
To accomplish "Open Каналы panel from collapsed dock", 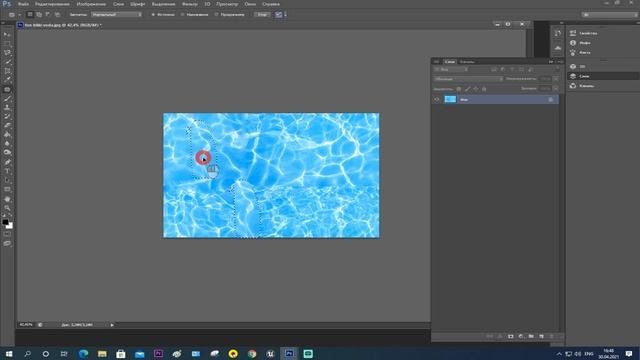I will point(582,86).
